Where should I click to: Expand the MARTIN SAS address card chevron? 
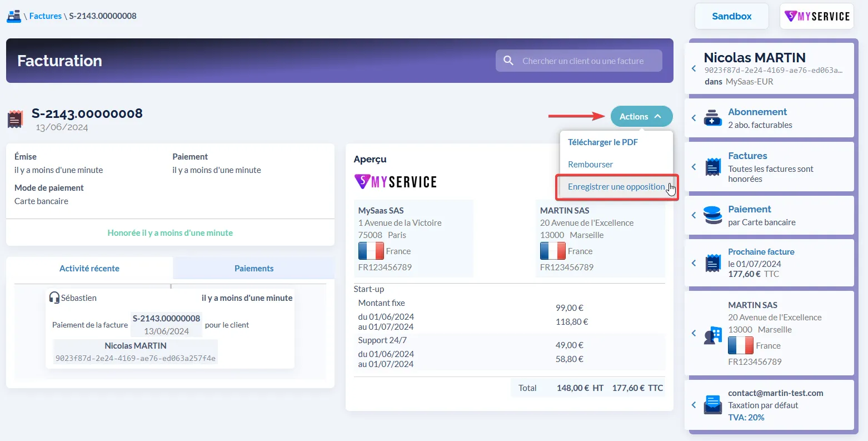point(694,333)
